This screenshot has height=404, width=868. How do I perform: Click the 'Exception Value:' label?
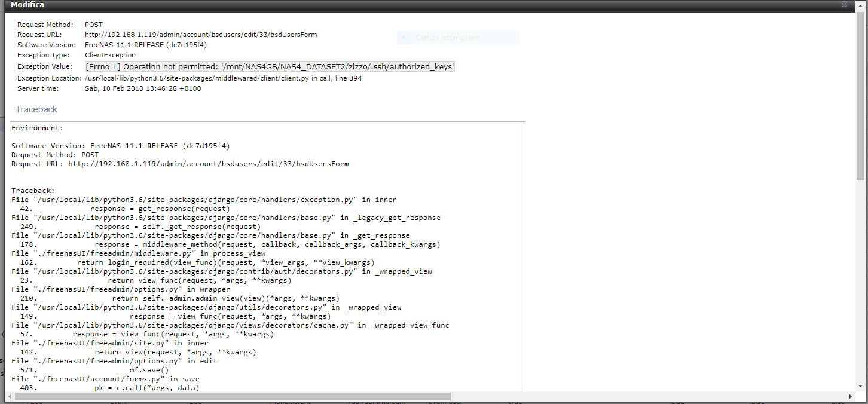pyautogui.click(x=45, y=67)
